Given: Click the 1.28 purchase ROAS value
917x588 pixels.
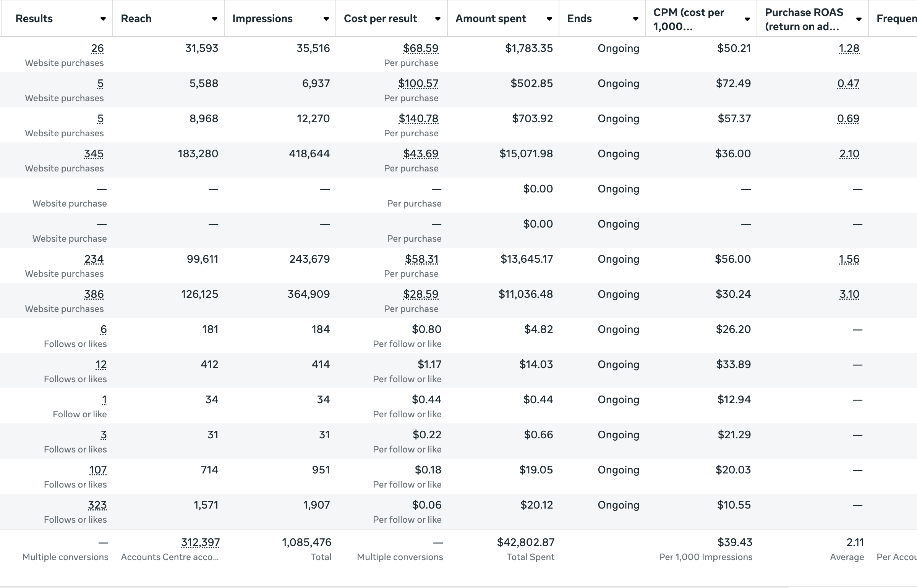Looking at the screenshot, I should tap(849, 48).
